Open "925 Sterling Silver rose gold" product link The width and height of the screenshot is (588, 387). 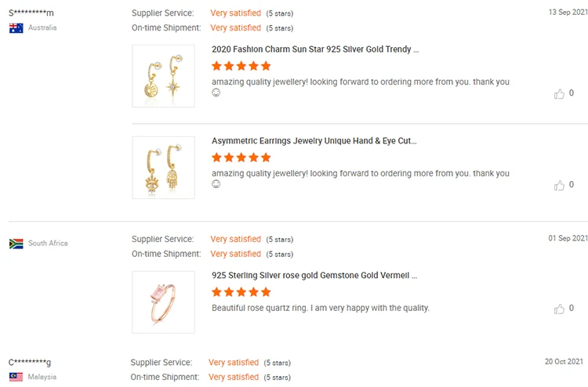coord(314,276)
